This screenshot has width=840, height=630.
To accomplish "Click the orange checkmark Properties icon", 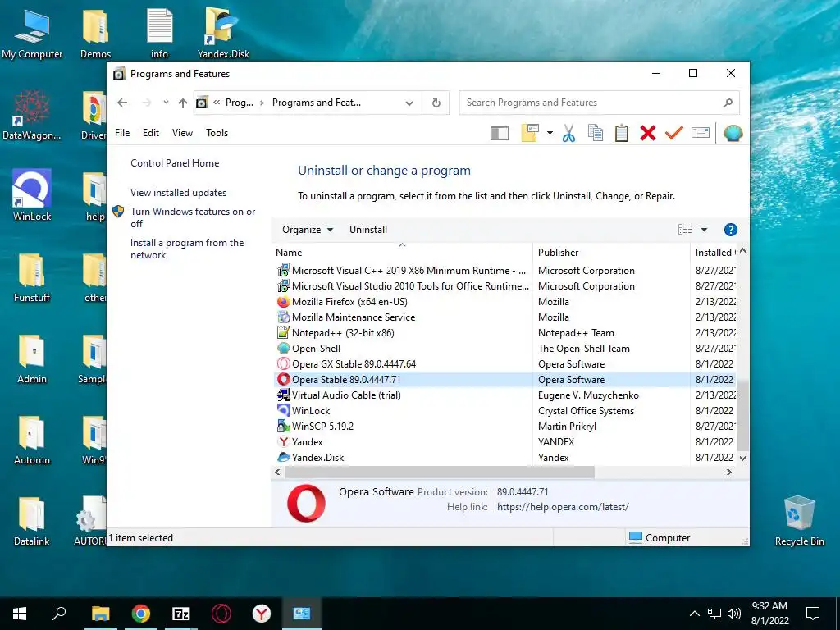I will click(x=673, y=133).
